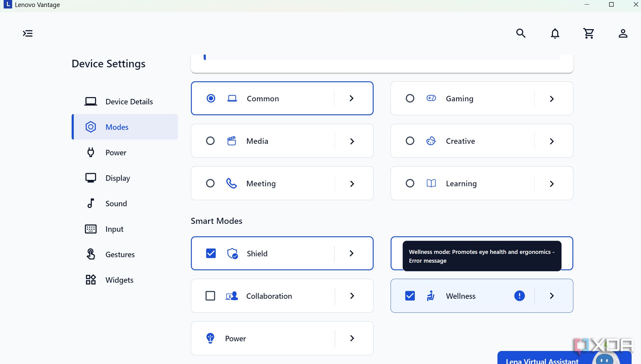
Task: Select the Media mode radio button
Action: (x=210, y=141)
